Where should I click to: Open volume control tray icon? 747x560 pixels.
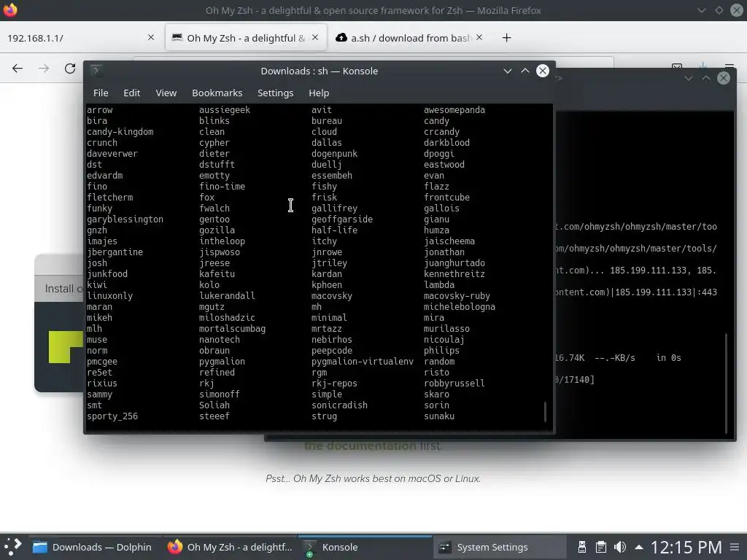620,547
